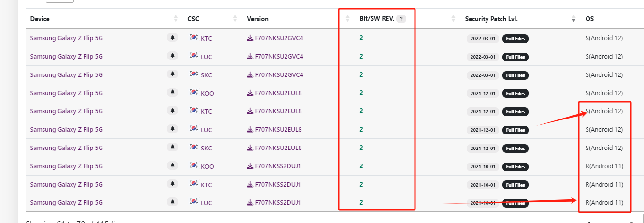Click the SKC CSC link beside F707NKSU2GVC4
Image resolution: width=644 pixels, height=223 pixels.
pos(206,75)
